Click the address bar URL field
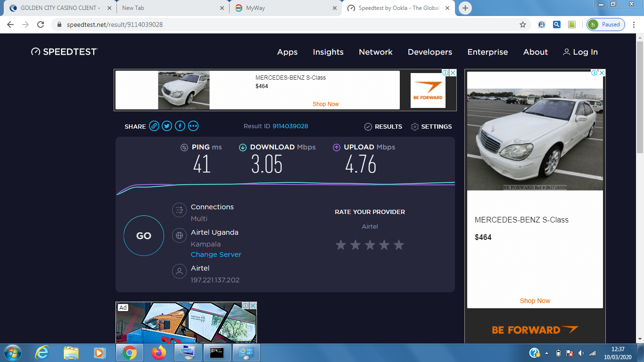The width and height of the screenshot is (644, 362). point(283,25)
